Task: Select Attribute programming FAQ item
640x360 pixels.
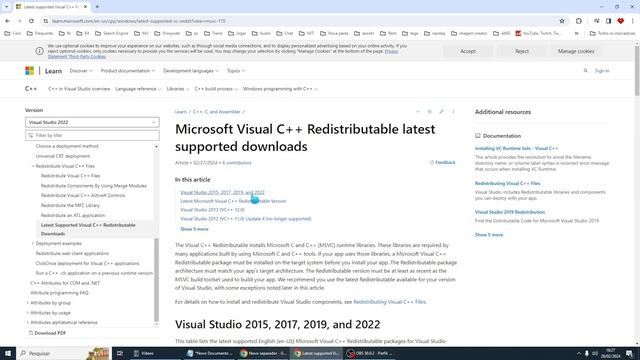Action: (59, 293)
